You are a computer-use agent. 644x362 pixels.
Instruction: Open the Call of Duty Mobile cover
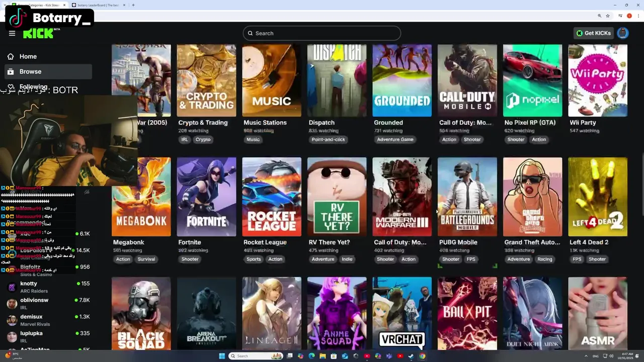coord(467,80)
